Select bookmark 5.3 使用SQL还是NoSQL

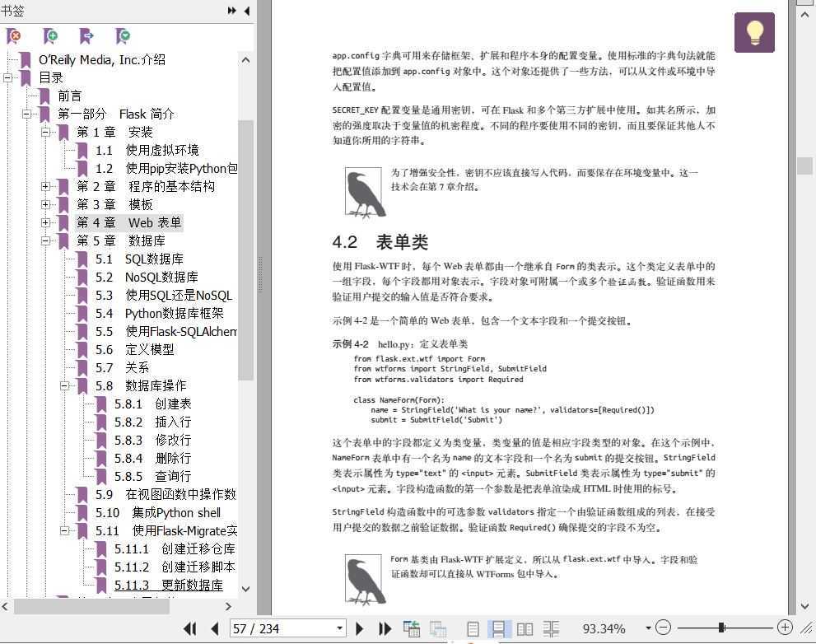pyautogui.click(x=164, y=296)
